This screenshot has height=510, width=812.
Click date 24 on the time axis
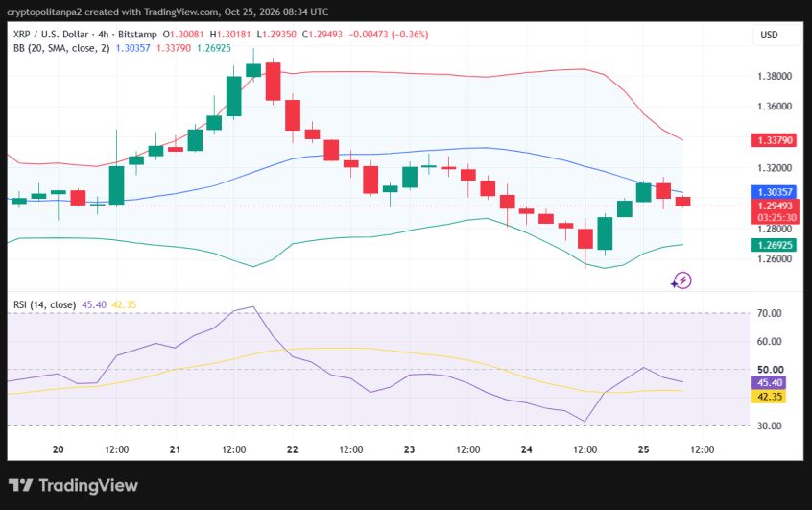[x=526, y=449]
